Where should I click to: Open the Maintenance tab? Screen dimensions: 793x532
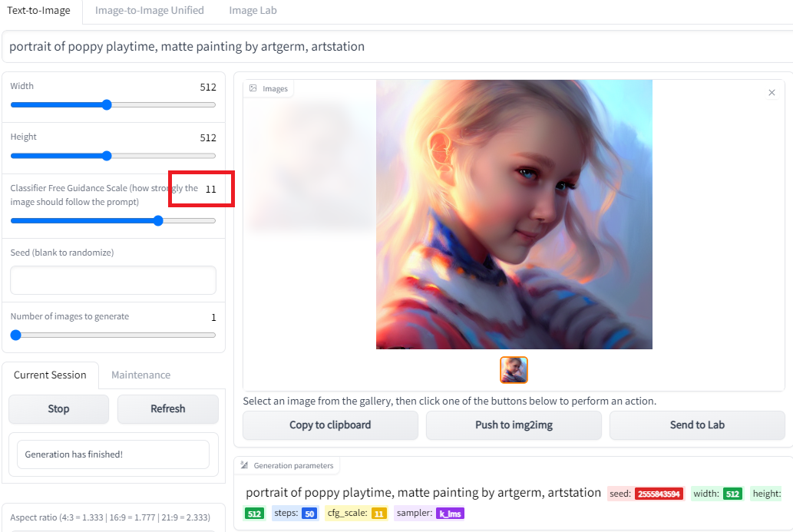tap(140, 375)
